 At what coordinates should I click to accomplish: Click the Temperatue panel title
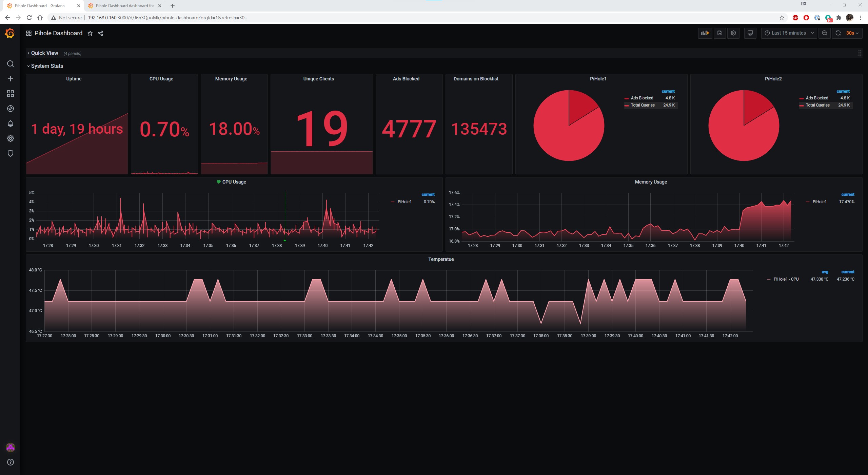[x=441, y=259]
